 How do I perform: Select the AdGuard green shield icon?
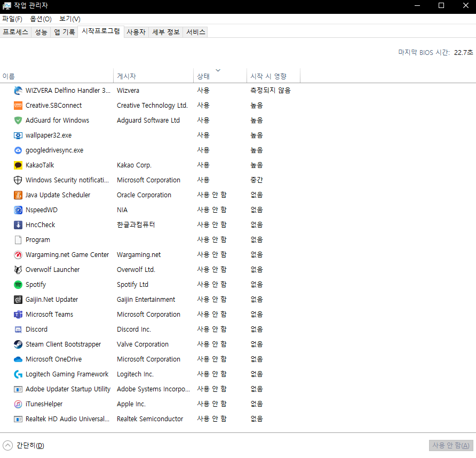(18, 120)
